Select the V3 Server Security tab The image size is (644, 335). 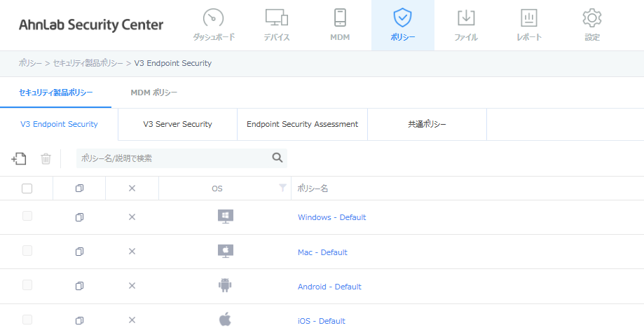pyautogui.click(x=177, y=124)
